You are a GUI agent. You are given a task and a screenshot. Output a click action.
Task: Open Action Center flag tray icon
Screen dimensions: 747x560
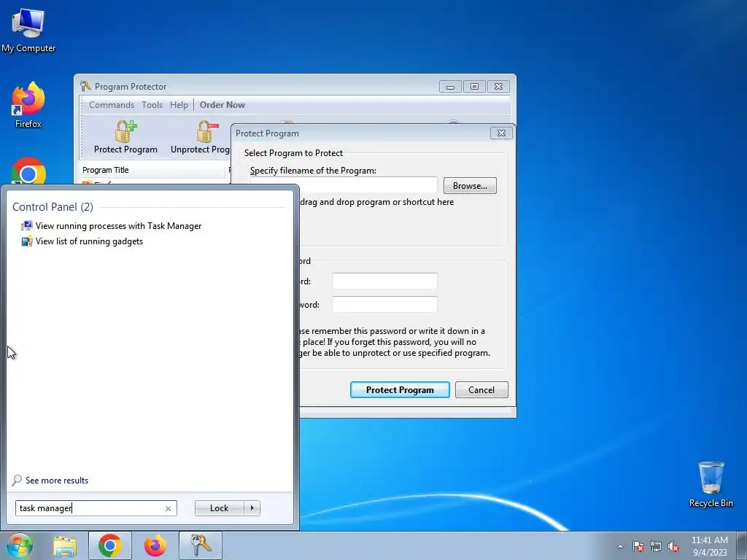638,546
